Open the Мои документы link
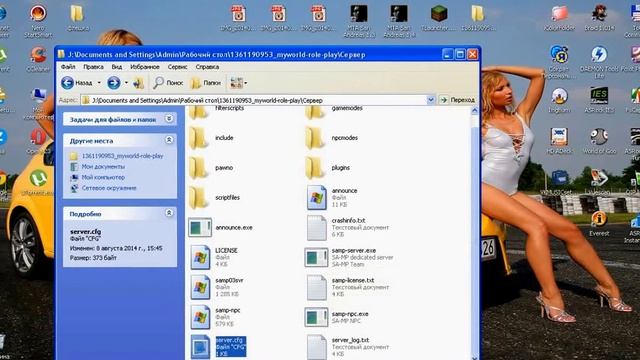The image size is (640, 360). [103, 167]
